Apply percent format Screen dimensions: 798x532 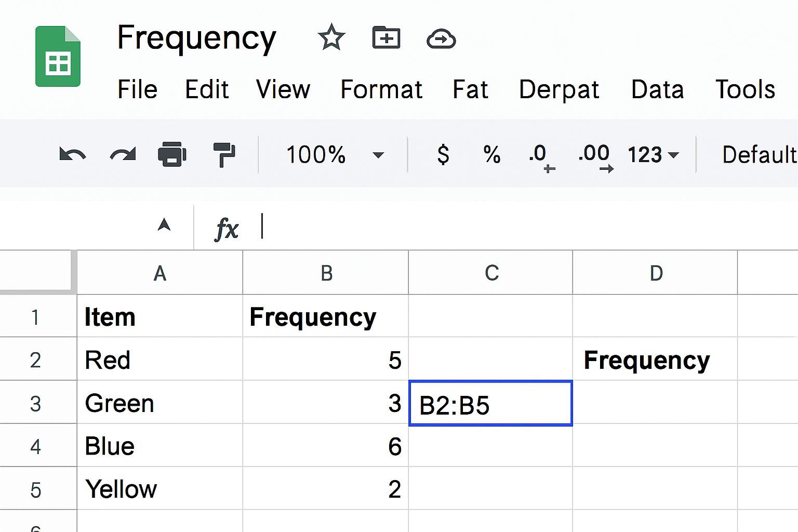[491, 154]
